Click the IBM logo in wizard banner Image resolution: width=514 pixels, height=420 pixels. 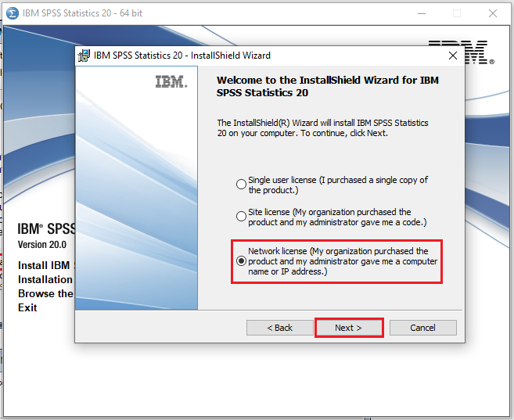[171, 81]
